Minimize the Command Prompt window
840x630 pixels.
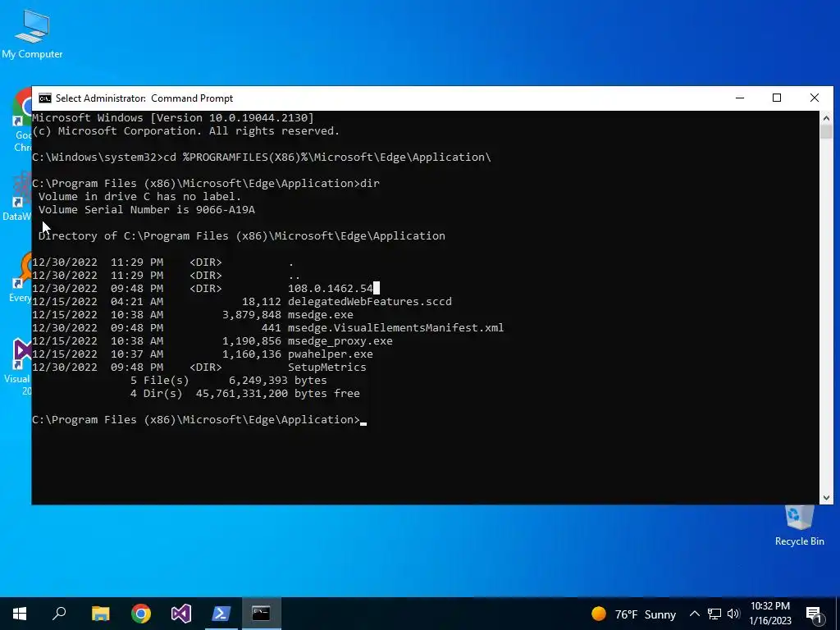click(x=740, y=98)
